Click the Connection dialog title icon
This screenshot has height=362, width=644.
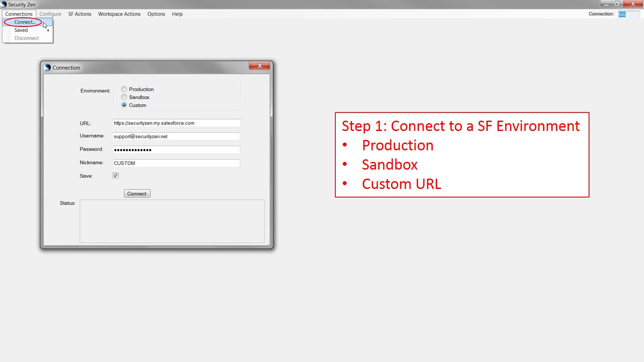tap(48, 67)
